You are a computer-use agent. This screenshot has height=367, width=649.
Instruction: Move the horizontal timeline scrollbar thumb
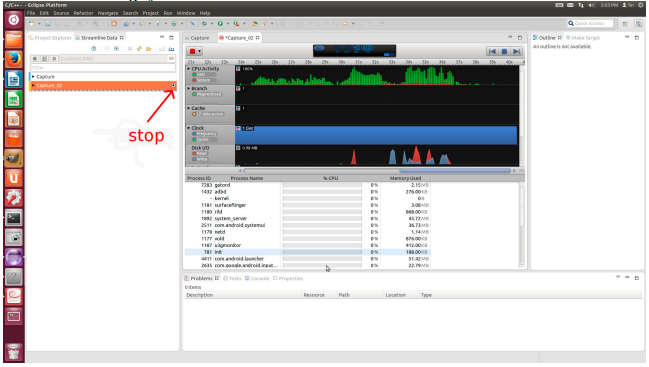click(x=455, y=170)
